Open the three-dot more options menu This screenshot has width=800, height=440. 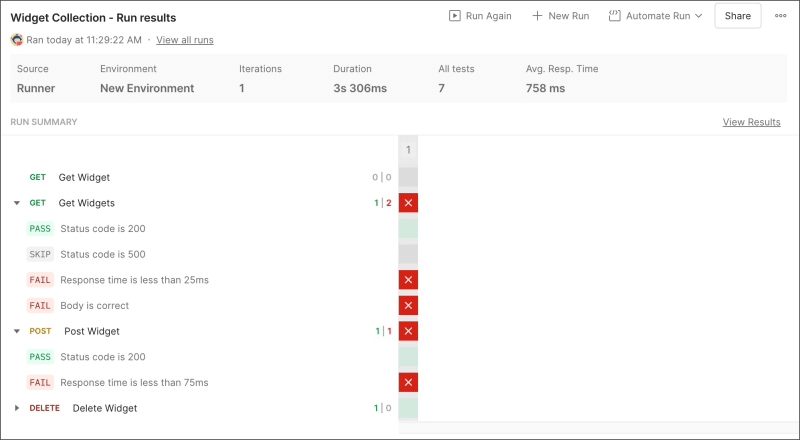click(780, 16)
